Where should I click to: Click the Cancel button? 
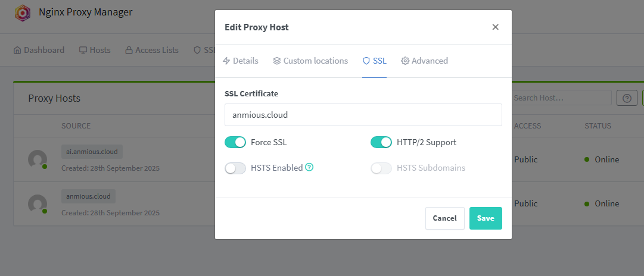[x=444, y=218]
